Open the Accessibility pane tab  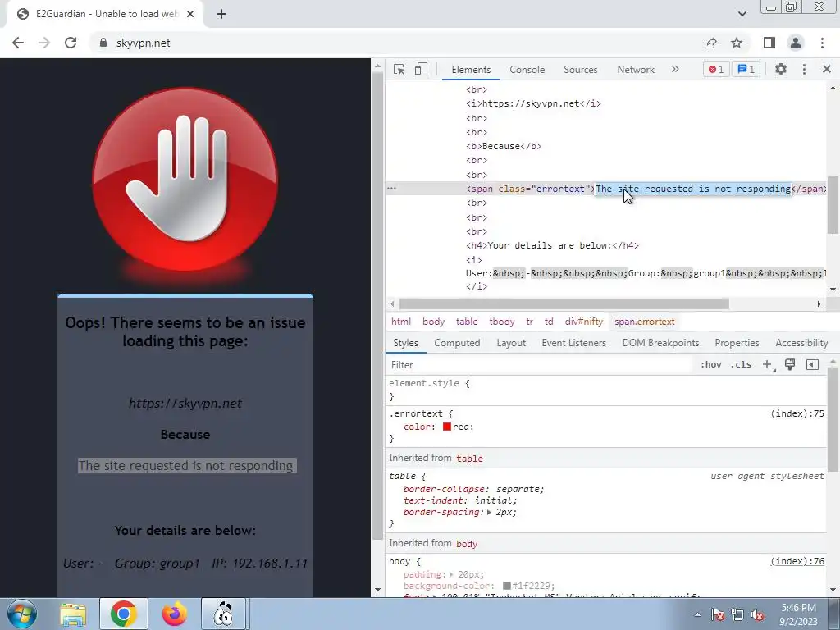[801, 343]
